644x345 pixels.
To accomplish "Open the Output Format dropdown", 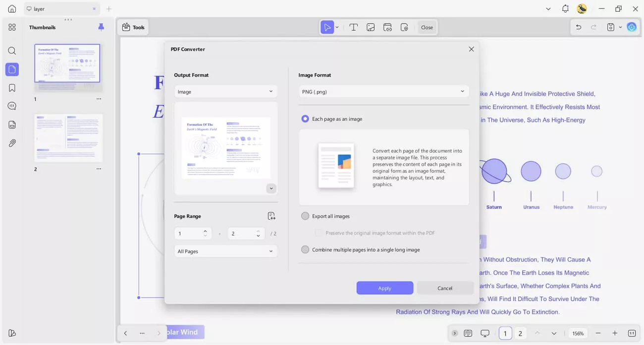I will [x=226, y=92].
